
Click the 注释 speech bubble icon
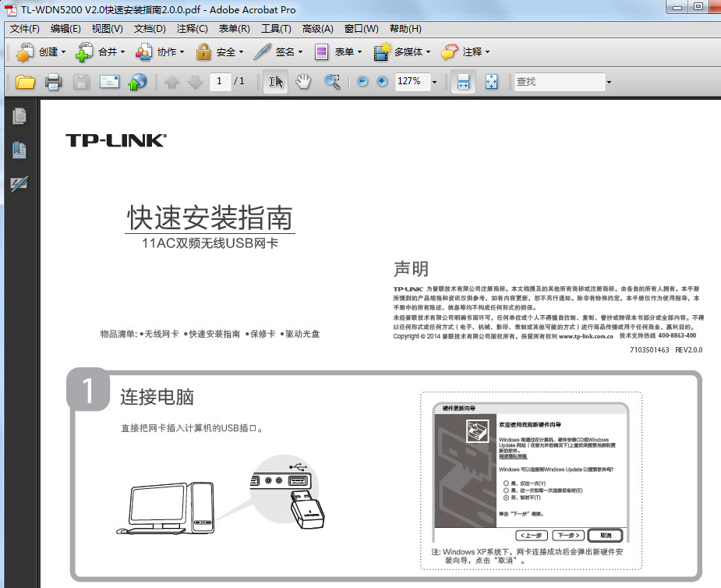[x=449, y=52]
